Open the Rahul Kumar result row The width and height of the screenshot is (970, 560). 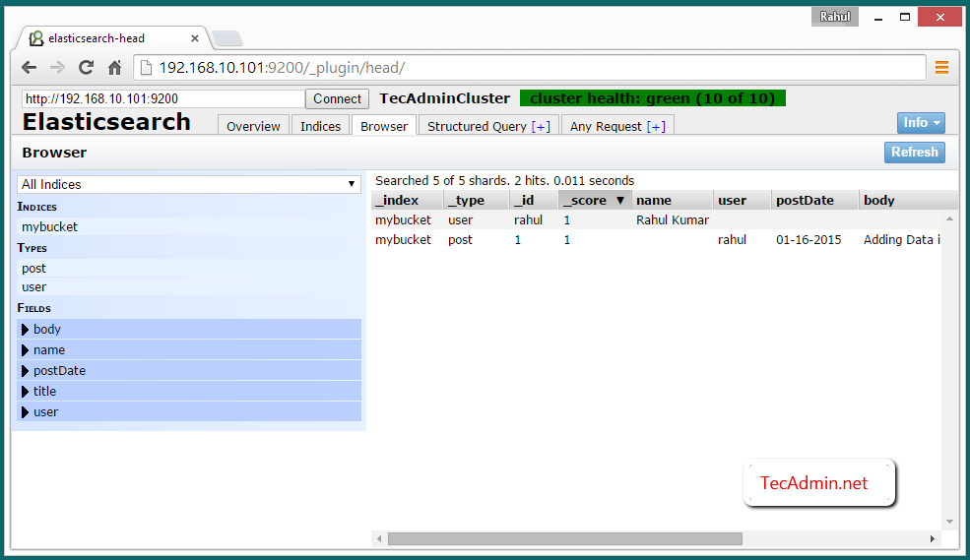pos(656,220)
